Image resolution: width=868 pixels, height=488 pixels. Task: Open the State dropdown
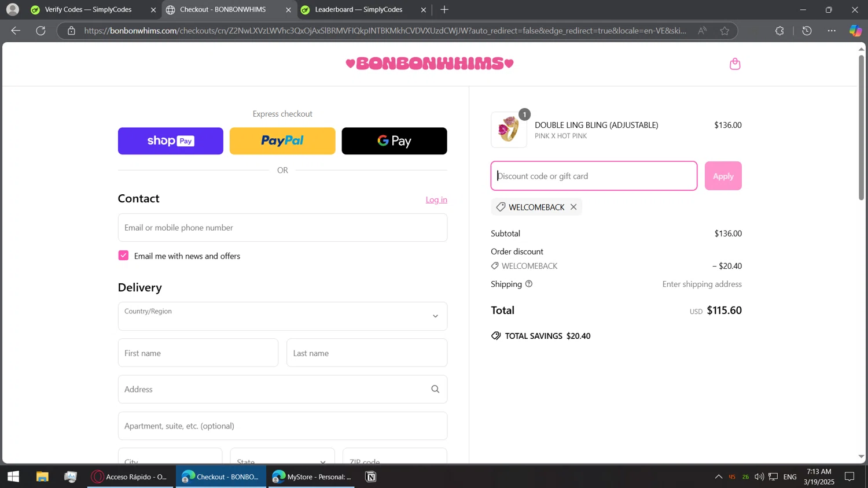pyautogui.click(x=282, y=456)
